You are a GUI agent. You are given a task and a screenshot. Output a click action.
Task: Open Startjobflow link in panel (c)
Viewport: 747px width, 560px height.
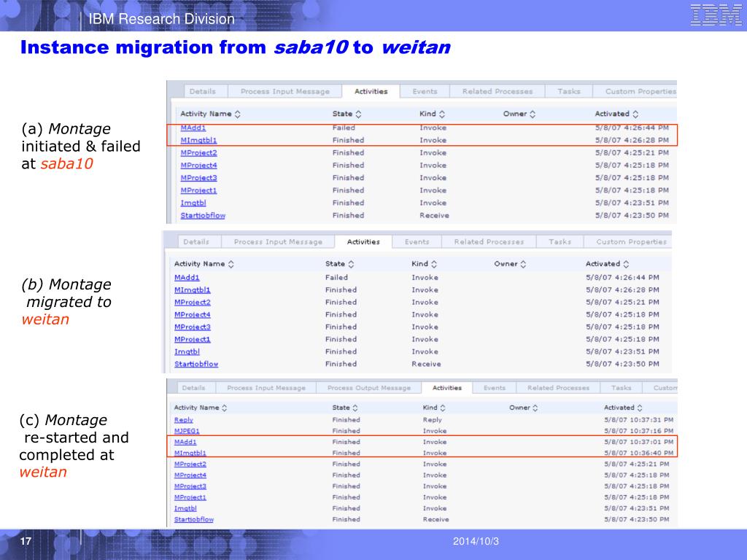[x=194, y=519]
